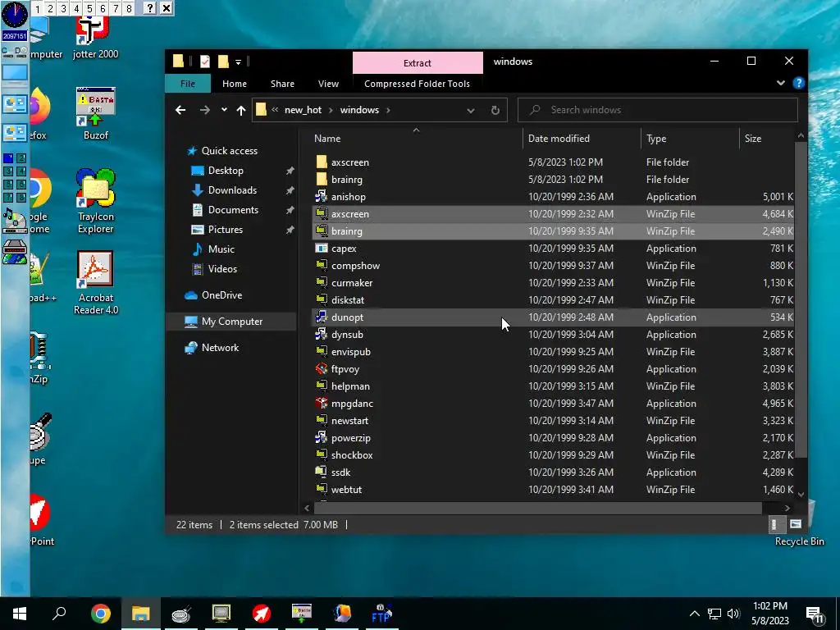Open the Share ribbon tab
Image resolution: width=840 pixels, height=630 pixels.
(x=282, y=84)
